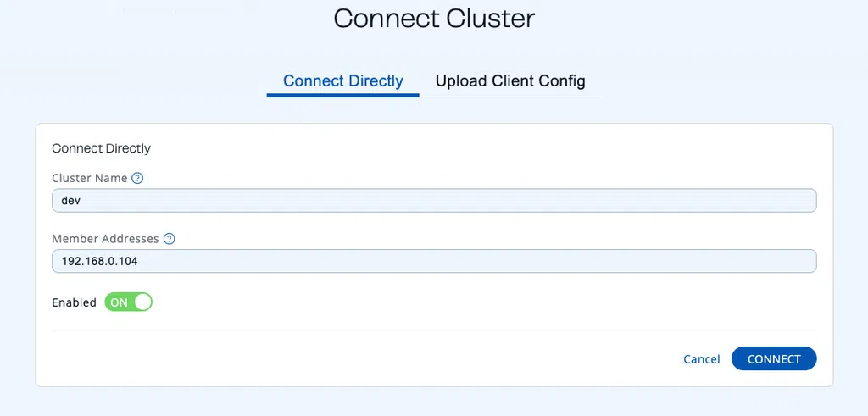Focus the Cluster Name input field
868x416 pixels.
[434, 200]
